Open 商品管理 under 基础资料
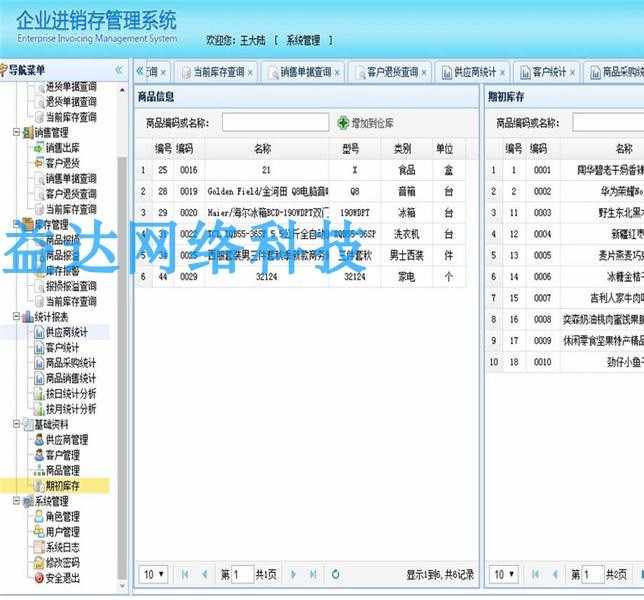This screenshot has height=600, width=644. [x=62, y=471]
